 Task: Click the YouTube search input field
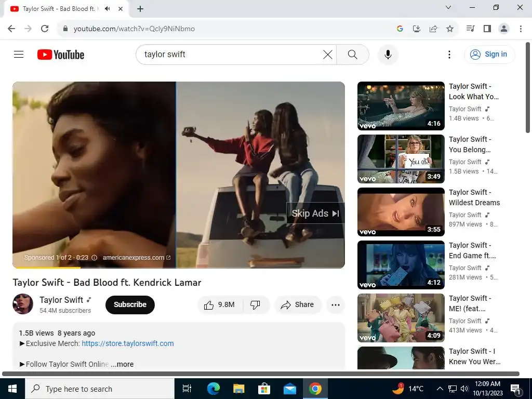click(x=232, y=54)
